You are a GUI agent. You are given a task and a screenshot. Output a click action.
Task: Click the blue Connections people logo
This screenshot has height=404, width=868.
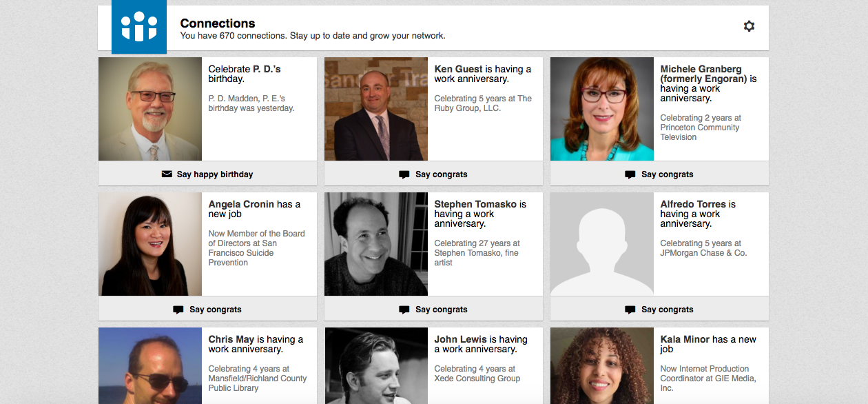tap(139, 27)
